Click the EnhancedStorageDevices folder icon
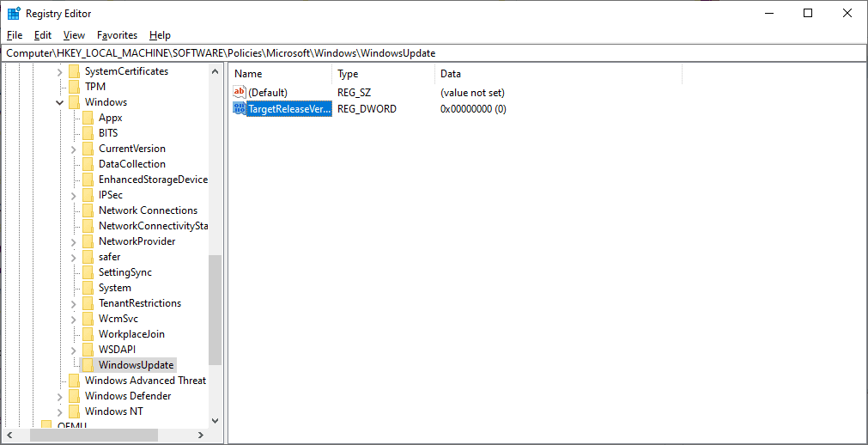The width and height of the screenshot is (868, 445). [x=88, y=180]
